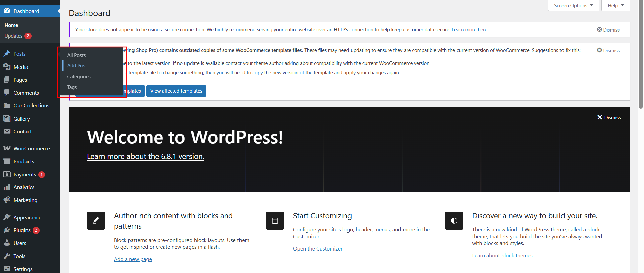Viewport: 644px width, 273px height.
Task: Select Add Post from Posts flyout
Action: [77, 66]
